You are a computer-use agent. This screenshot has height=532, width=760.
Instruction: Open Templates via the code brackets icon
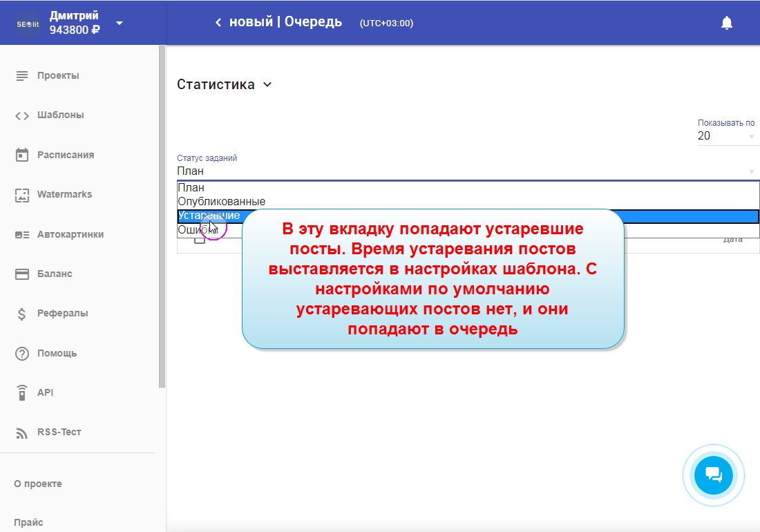tap(22, 115)
